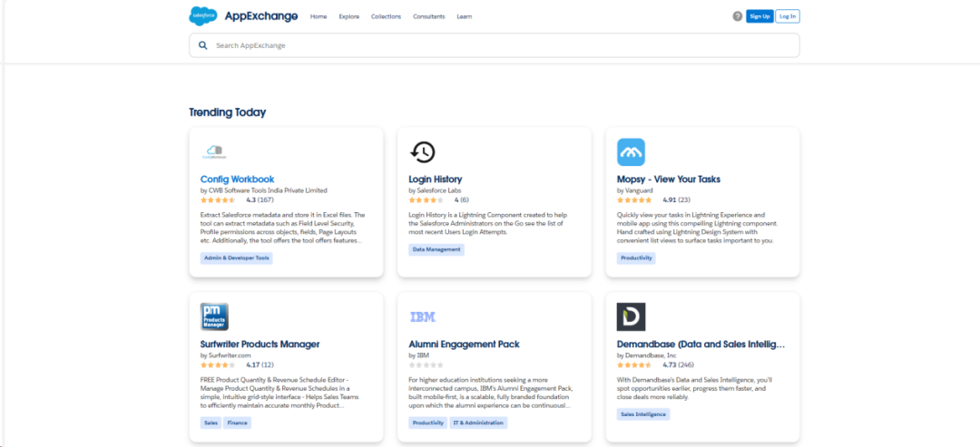Click 'by Surfwriter.com' text
Image resolution: width=980 pixels, height=447 pixels.
224,355
